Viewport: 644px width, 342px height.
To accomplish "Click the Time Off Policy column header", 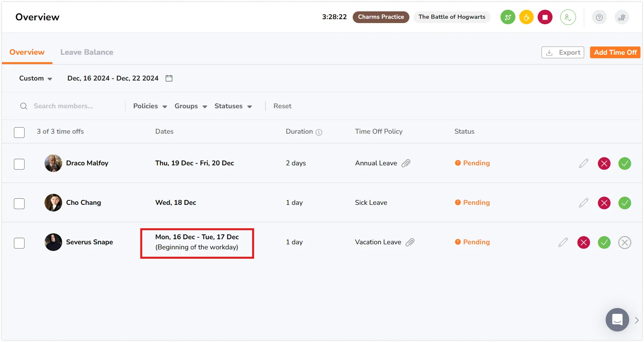I will click(x=379, y=131).
